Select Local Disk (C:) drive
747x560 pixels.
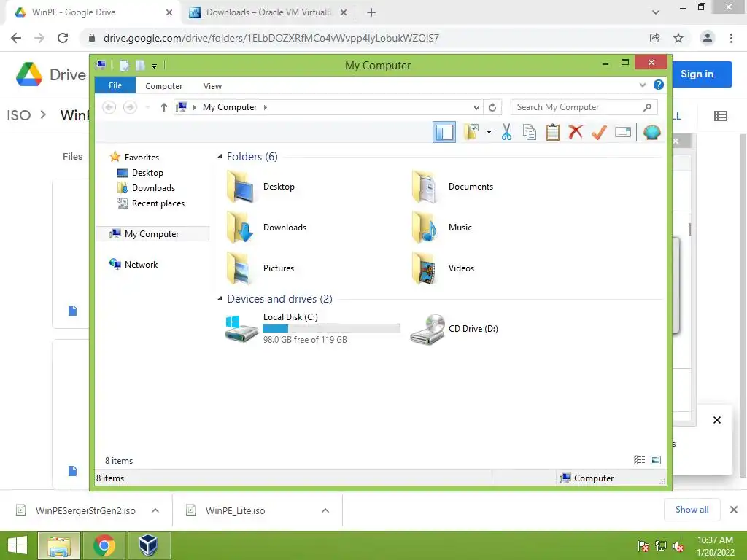[x=312, y=328]
